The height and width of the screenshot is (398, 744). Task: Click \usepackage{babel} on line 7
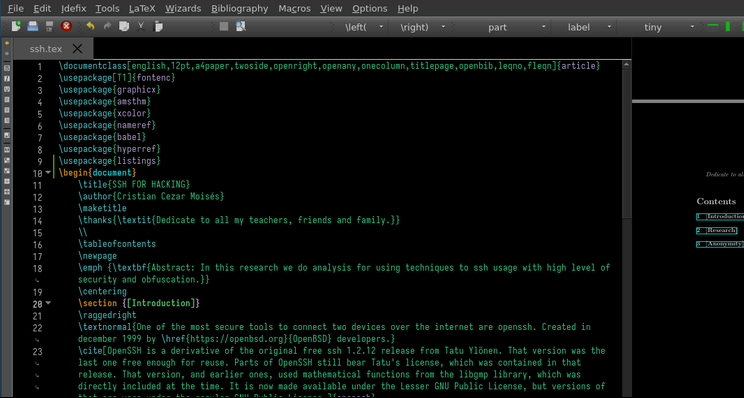pyautogui.click(x=102, y=137)
